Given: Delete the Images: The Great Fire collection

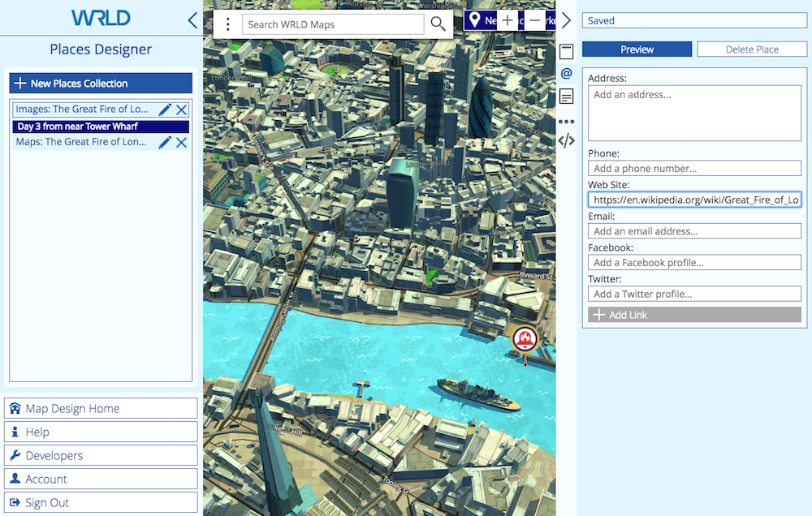Looking at the screenshot, I should click(x=181, y=110).
